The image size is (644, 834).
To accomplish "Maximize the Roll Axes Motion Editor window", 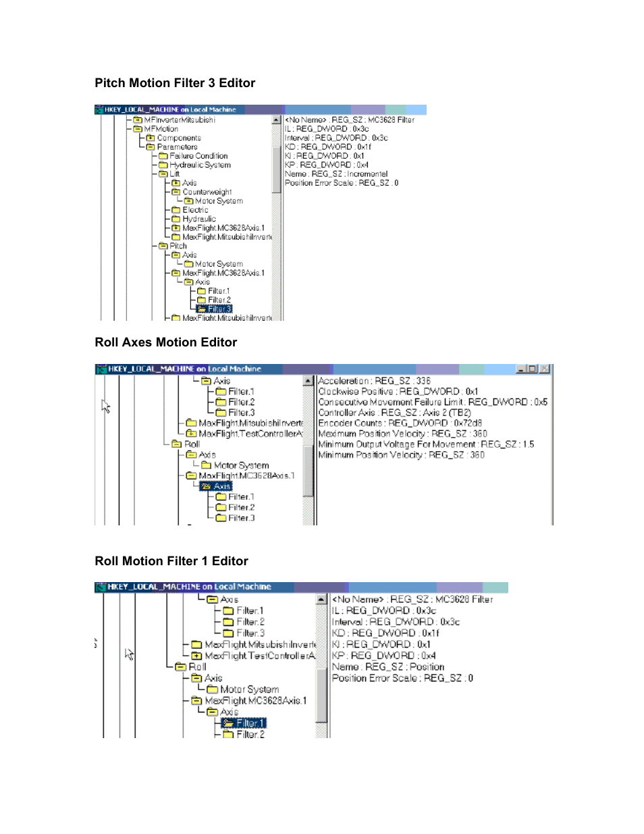I will [533, 369].
